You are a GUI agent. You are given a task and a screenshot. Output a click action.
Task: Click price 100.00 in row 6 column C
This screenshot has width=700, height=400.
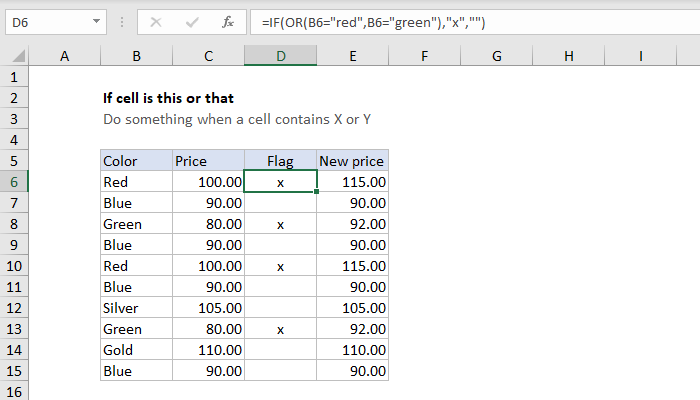(208, 182)
